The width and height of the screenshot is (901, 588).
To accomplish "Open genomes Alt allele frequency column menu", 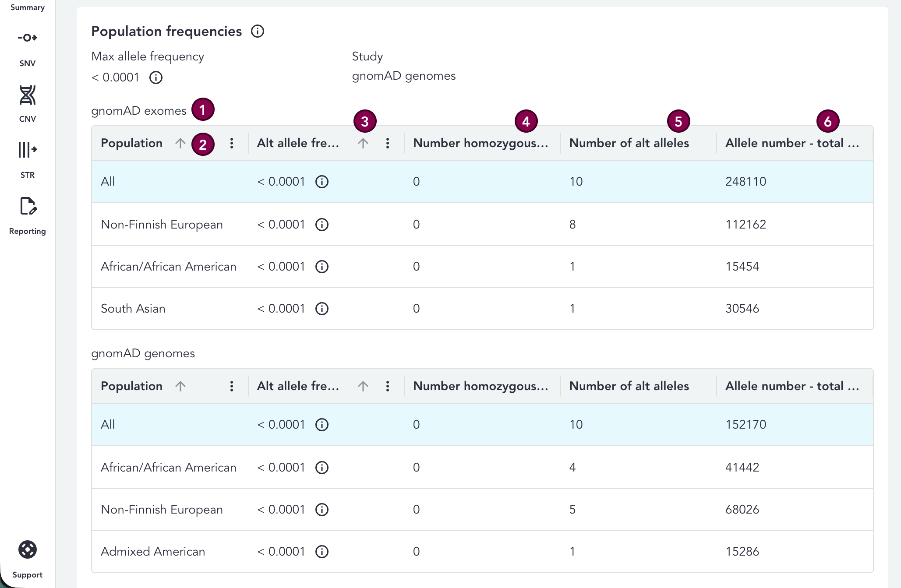I will pos(388,386).
